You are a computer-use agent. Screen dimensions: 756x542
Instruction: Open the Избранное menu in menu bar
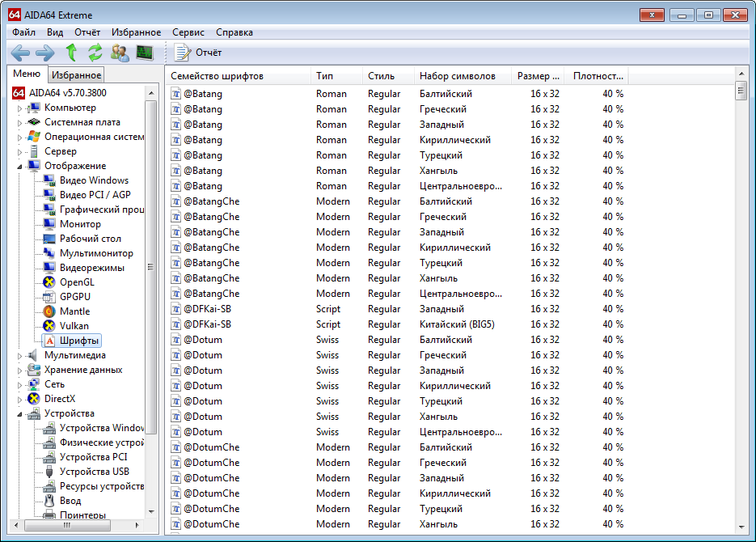point(137,32)
